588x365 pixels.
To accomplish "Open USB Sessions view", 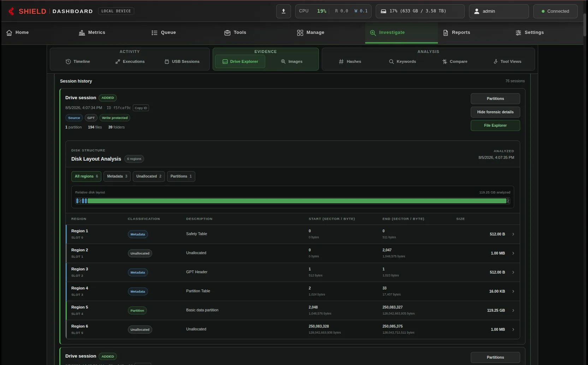I will 182,61.
